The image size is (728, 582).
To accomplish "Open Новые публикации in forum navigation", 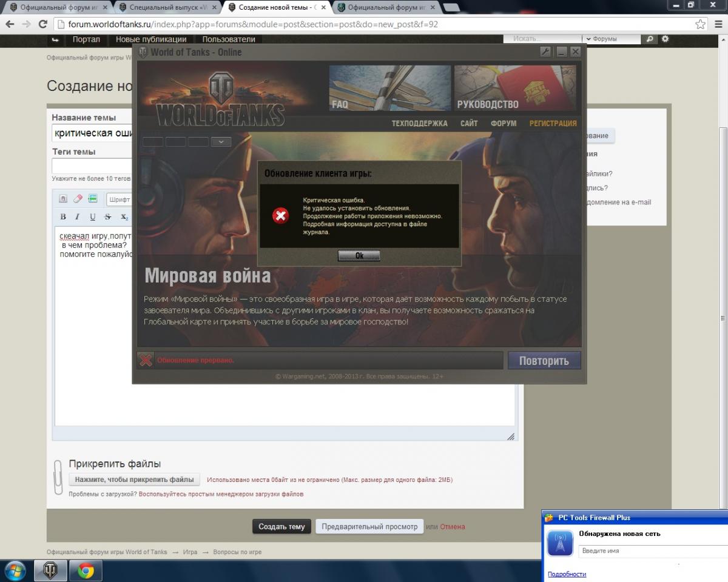I will point(151,39).
